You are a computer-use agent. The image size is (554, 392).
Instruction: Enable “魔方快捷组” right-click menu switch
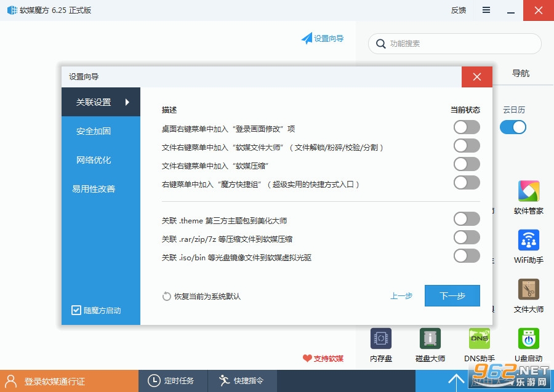coord(467,183)
